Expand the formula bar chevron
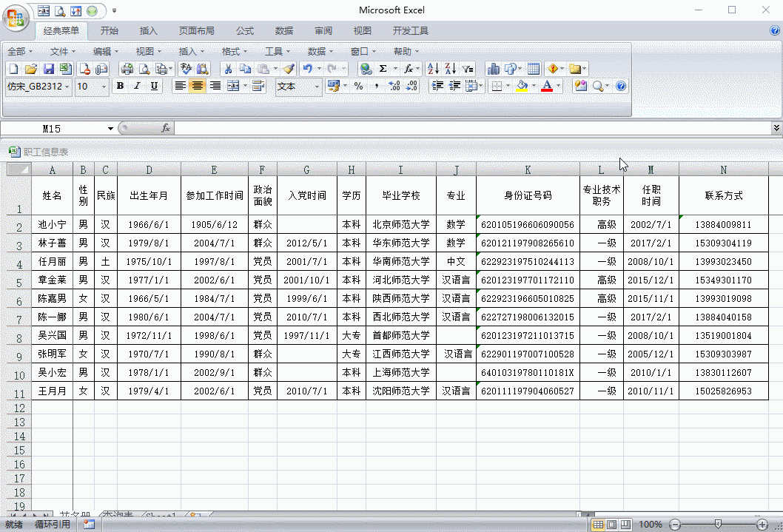The height and width of the screenshot is (532, 783). pos(776,128)
